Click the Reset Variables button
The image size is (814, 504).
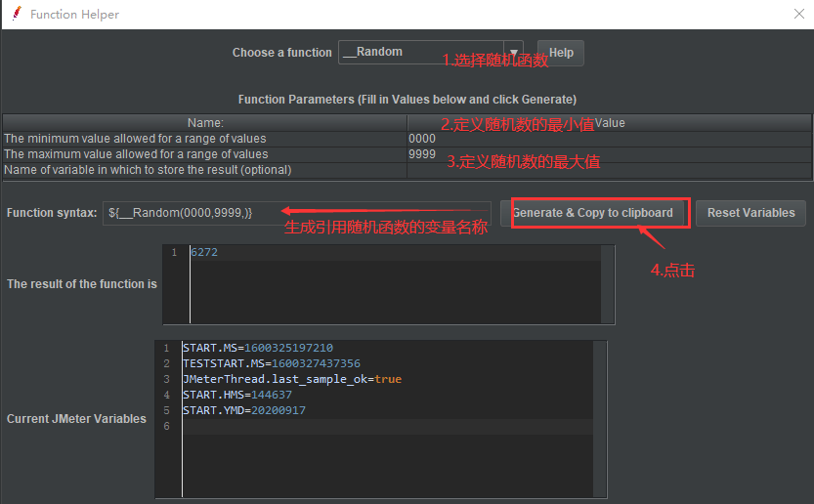tap(750, 213)
